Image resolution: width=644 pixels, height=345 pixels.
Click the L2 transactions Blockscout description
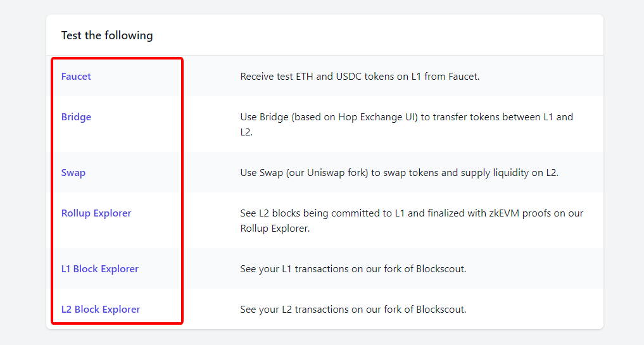pos(353,310)
